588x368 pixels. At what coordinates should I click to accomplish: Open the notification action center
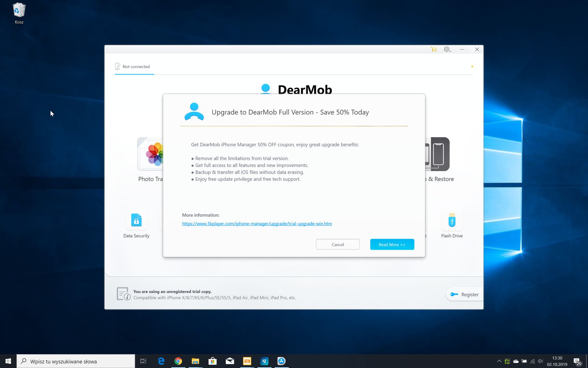[x=577, y=361]
